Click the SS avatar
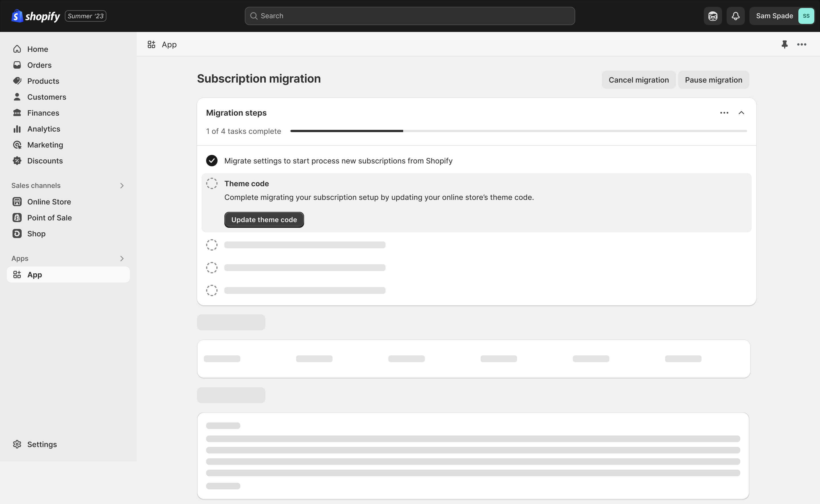This screenshot has height=504, width=820. tap(806, 16)
